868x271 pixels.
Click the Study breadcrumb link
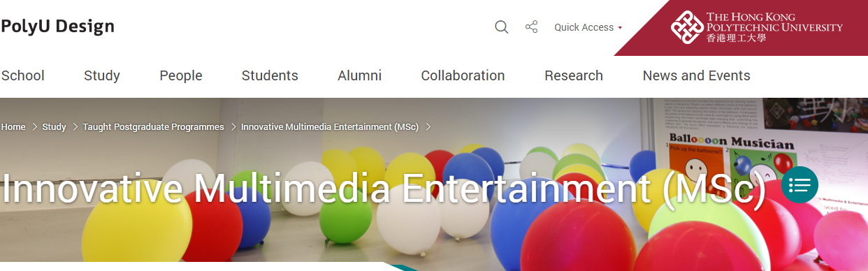click(x=54, y=126)
